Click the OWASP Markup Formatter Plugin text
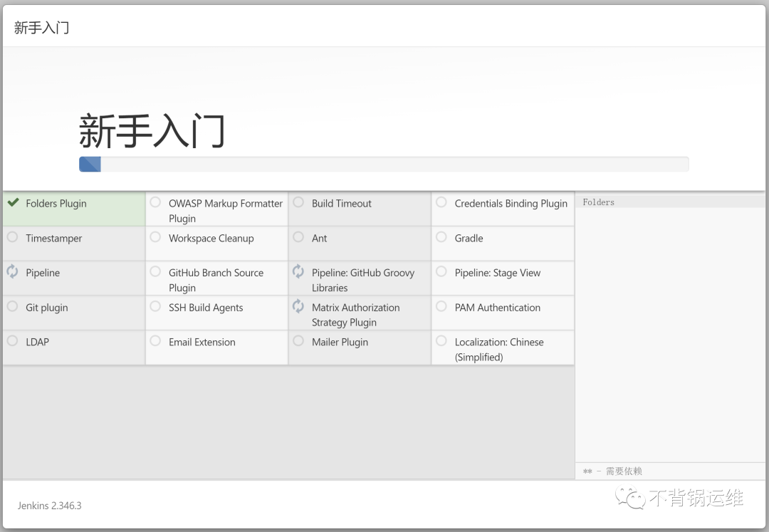The height and width of the screenshot is (532, 769). point(226,211)
